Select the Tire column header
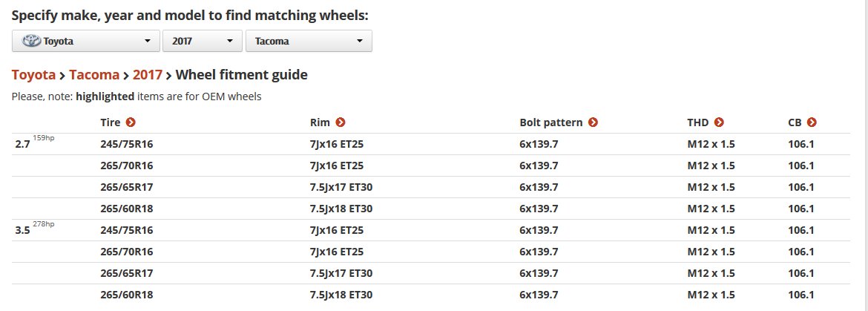The height and width of the screenshot is (311, 868). click(x=110, y=122)
